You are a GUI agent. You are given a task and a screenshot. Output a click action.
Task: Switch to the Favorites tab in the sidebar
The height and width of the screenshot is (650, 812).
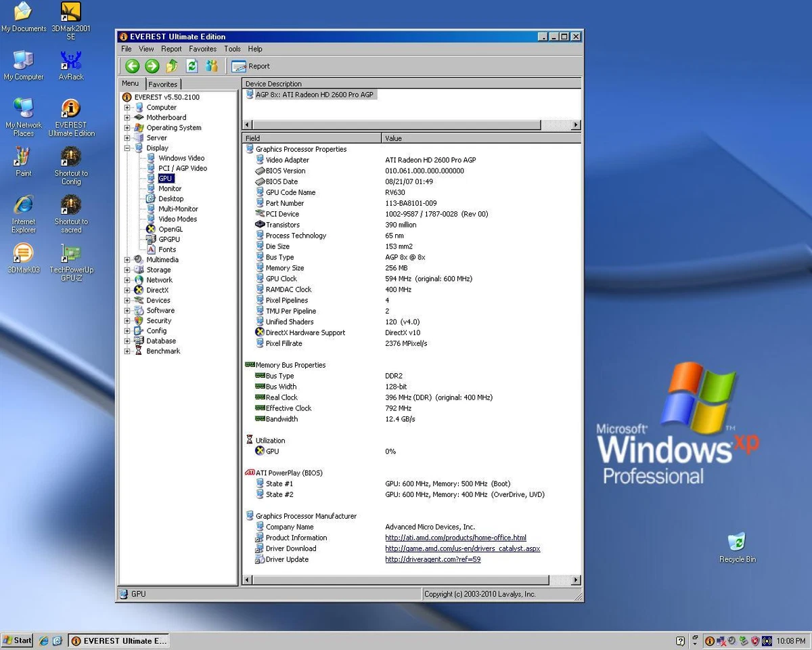[162, 85]
